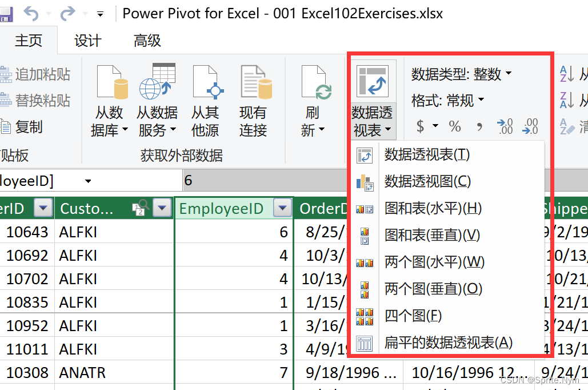Select EmployeeID value 7 in row 10308
The image size is (588, 390).
point(234,372)
